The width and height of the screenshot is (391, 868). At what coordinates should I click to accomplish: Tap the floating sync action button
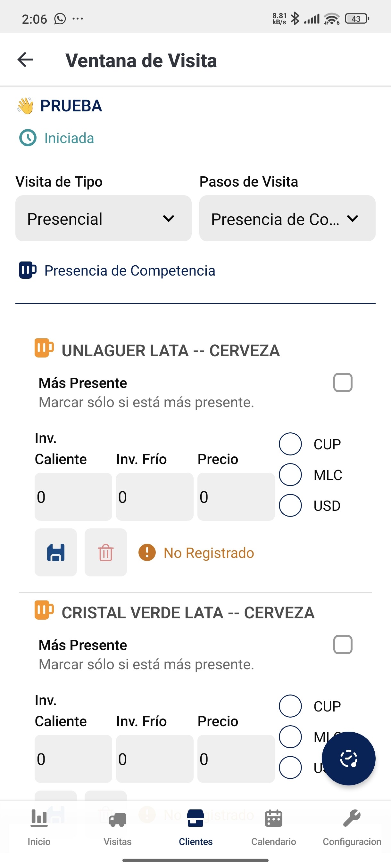[x=348, y=759]
